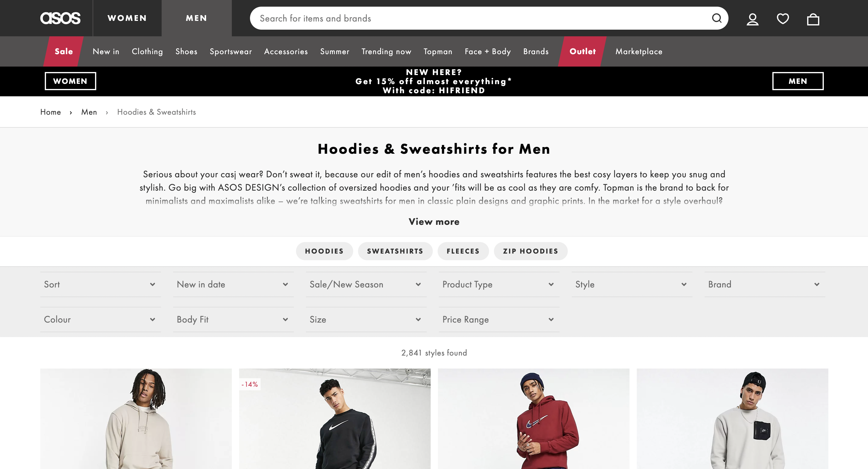Screen dimensions: 868x469
Task: Click the search magnifier icon
Action: [x=717, y=18]
